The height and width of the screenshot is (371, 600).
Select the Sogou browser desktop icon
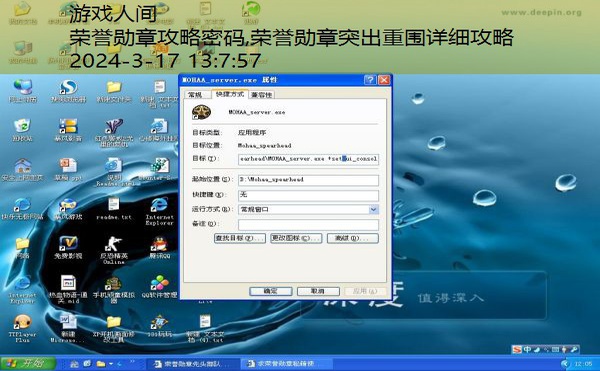pyautogui.click(x=68, y=91)
